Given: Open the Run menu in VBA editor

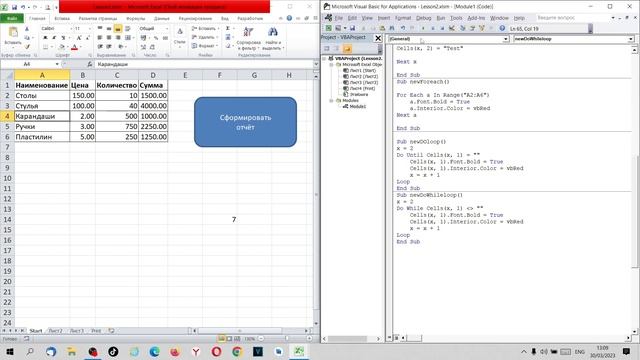Looking at the screenshot, I should click(x=441, y=18).
